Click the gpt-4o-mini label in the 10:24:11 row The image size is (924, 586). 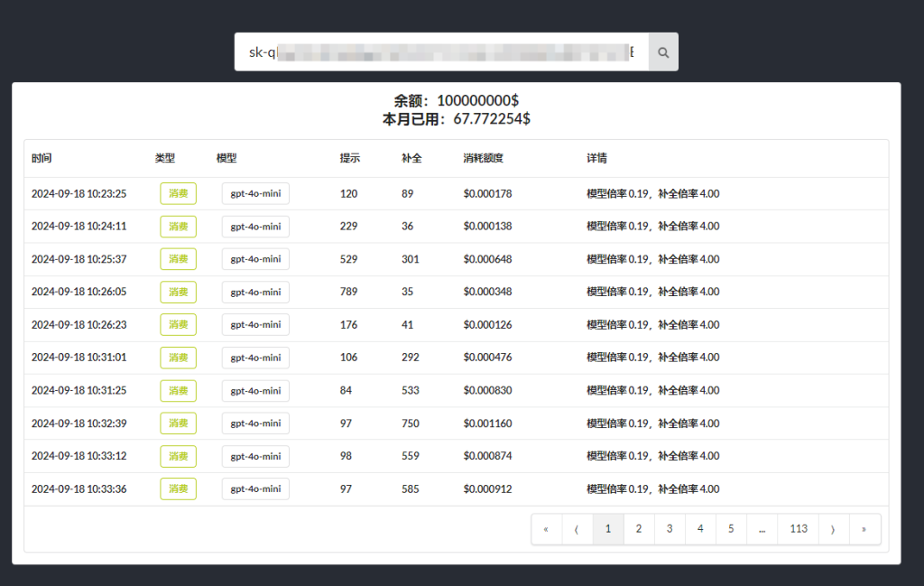pos(255,227)
